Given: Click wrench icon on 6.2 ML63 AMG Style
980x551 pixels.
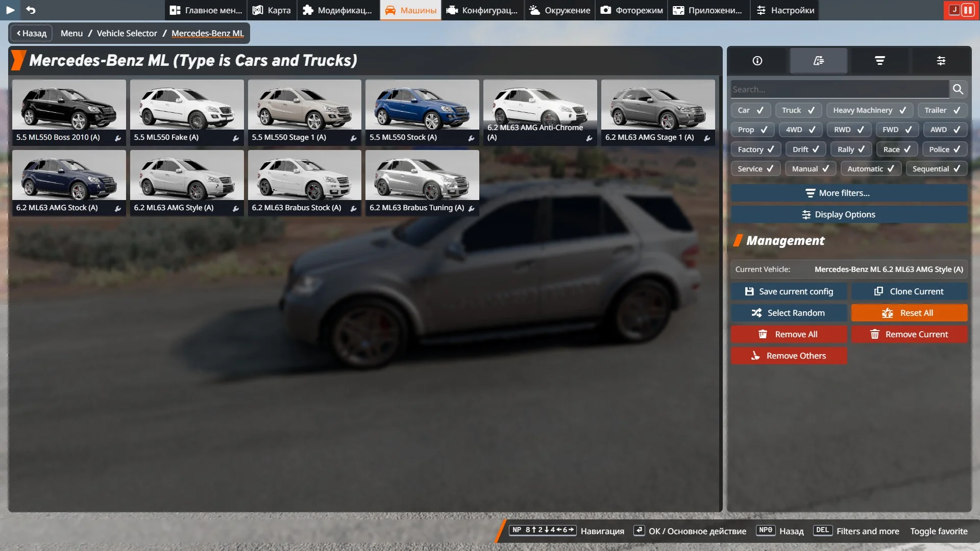Looking at the screenshot, I should pos(236,209).
